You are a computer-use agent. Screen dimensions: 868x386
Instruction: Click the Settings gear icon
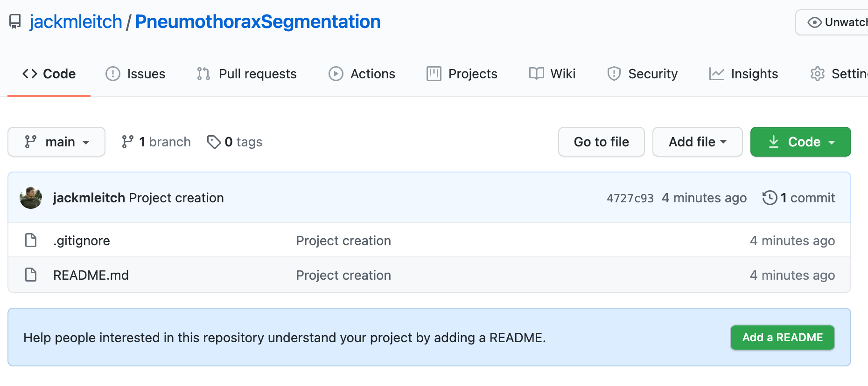(x=817, y=74)
